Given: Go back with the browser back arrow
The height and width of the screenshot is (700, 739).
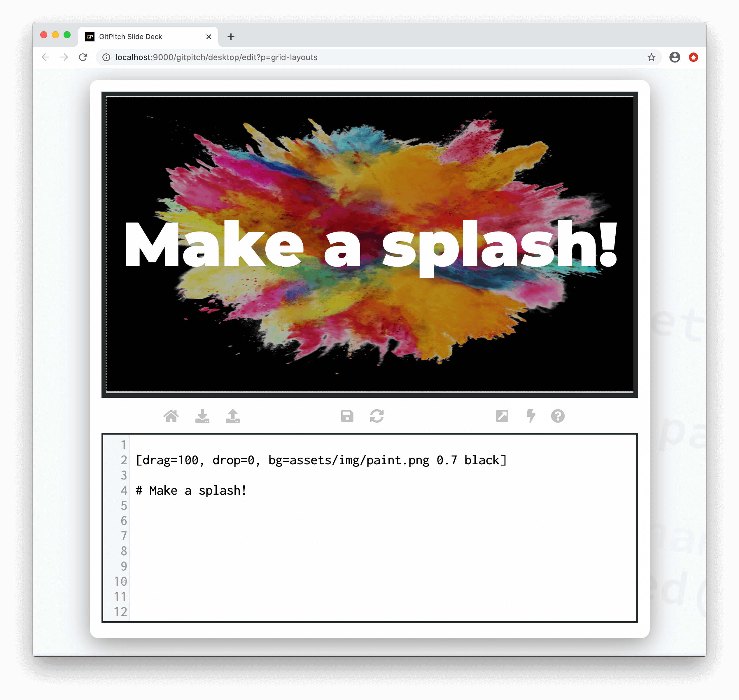Looking at the screenshot, I should (45, 57).
